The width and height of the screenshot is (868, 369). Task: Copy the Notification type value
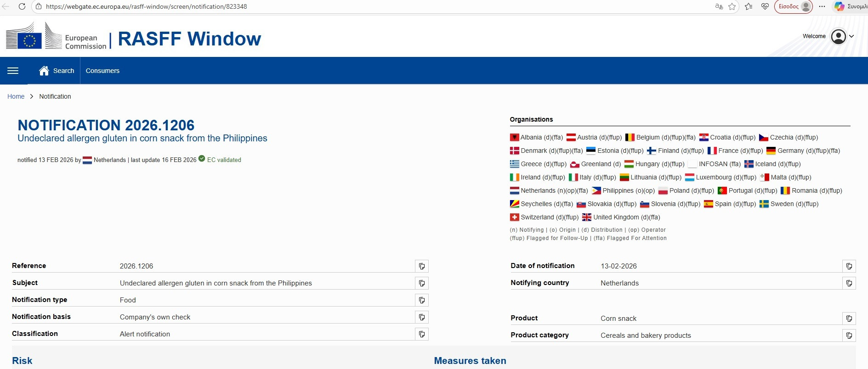[422, 300]
